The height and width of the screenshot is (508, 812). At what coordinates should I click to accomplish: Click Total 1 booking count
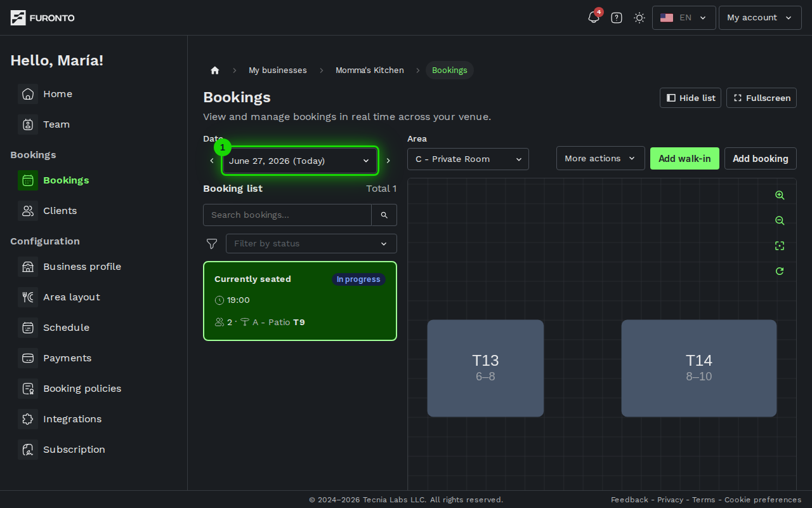coord(381,189)
